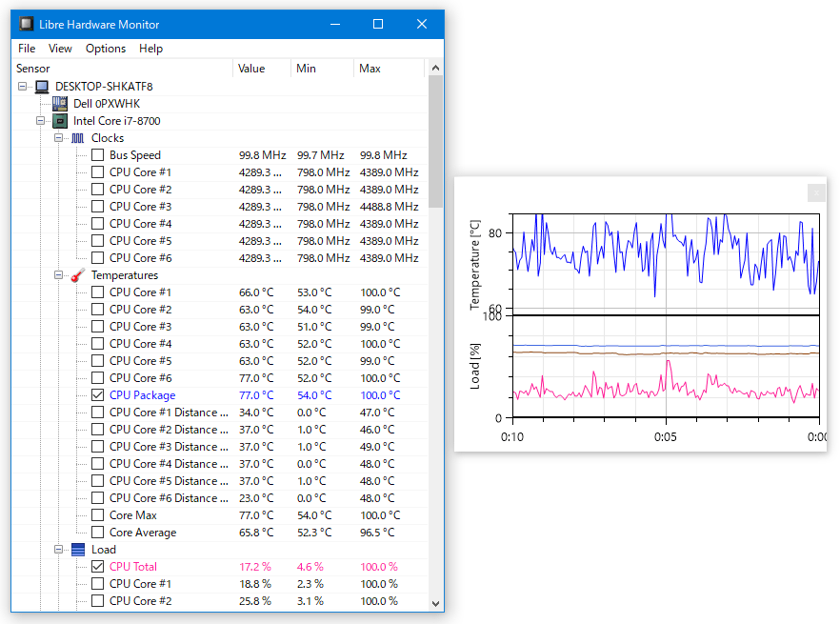Check the Core Max checkbox
Image resolution: width=840 pixels, height=624 pixels.
coord(97,515)
